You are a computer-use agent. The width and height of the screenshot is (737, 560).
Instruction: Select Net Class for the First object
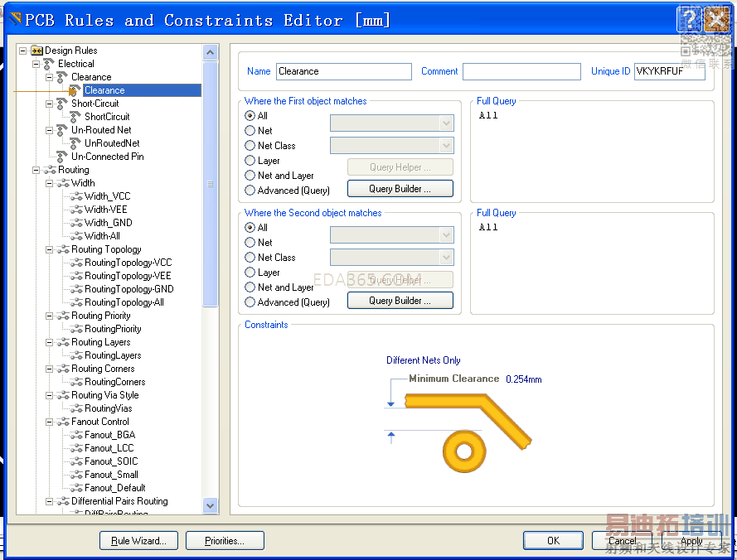[x=250, y=146]
